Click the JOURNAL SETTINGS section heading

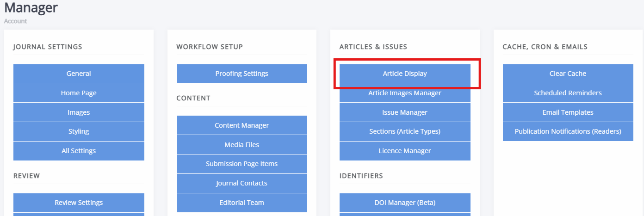coord(48,47)
